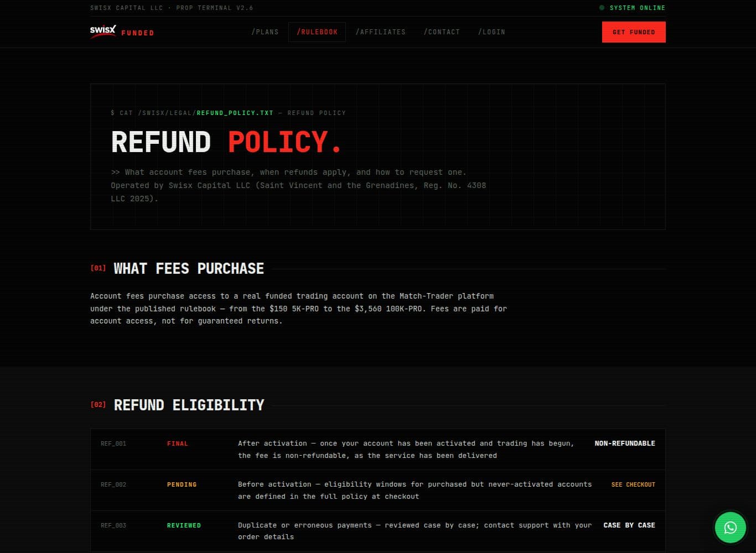756x553 pixels.
Task: Click the SYSTEM ONLINE status text
Action: click(x=638, y=8)
